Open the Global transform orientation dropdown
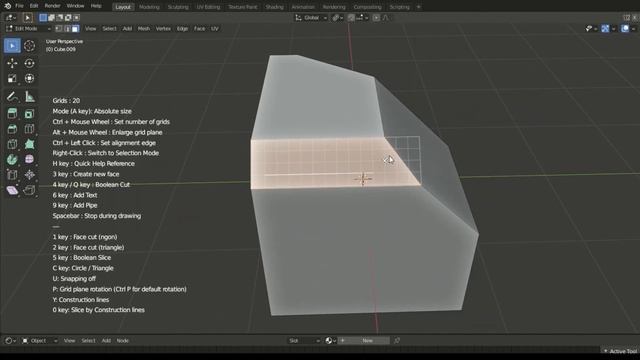 [x=311, y=18]
